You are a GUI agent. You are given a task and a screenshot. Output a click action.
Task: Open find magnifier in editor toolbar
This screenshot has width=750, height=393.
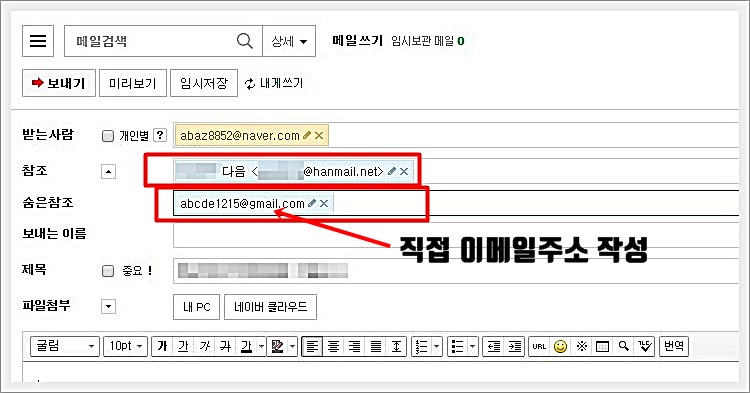click(623, 346)
